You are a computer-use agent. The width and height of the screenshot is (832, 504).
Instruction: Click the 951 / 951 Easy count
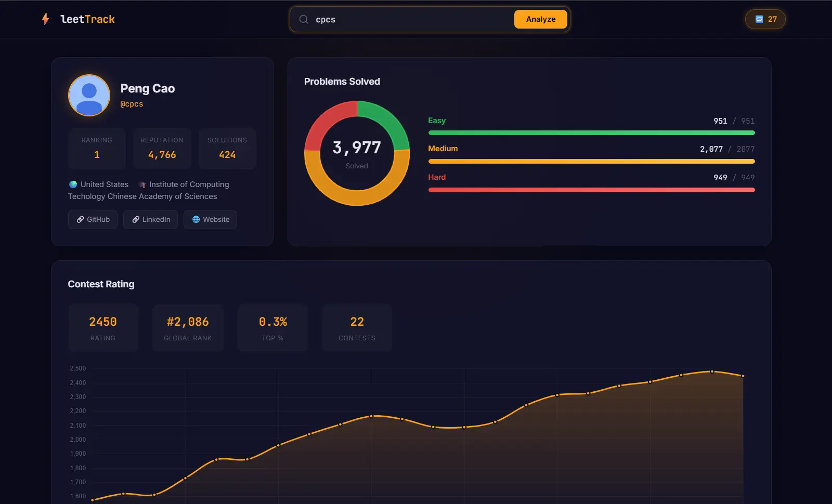pos(734,121)
